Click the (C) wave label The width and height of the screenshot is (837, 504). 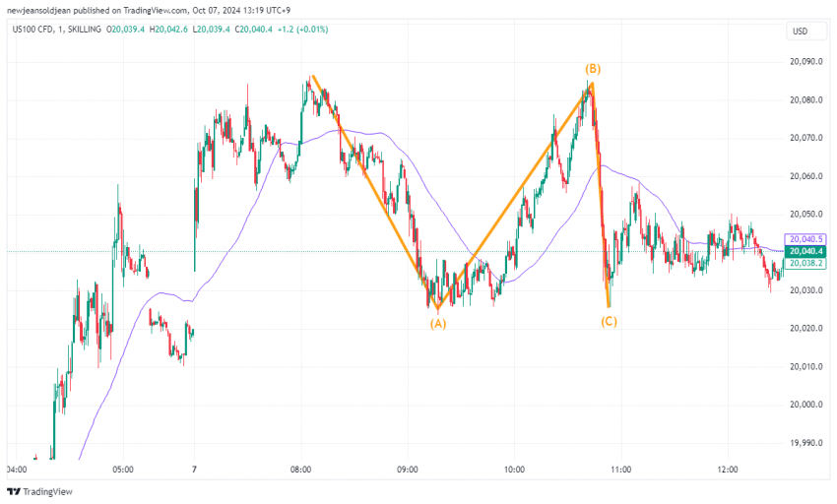point(609,322)
